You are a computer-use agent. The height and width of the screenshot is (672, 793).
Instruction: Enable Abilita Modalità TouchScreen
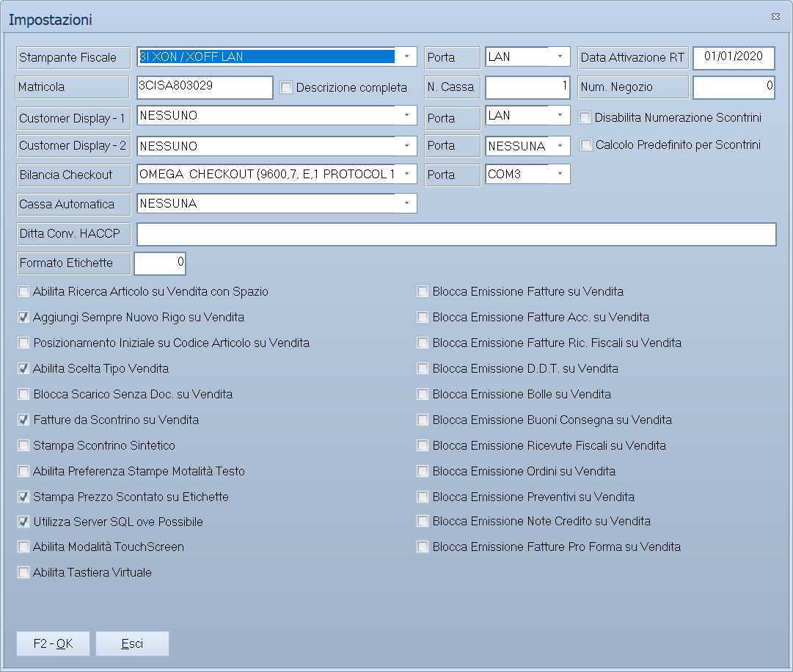point(23,547)
